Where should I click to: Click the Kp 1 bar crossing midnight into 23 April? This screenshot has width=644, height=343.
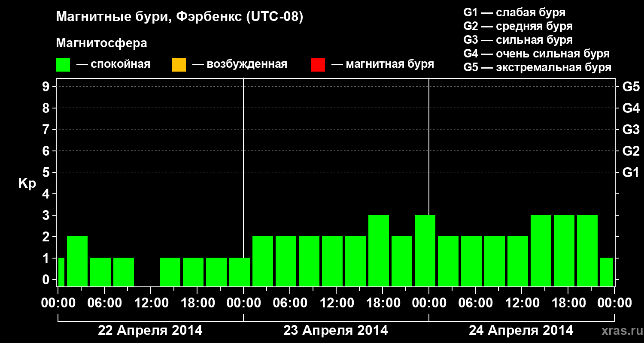pos(240,272)
